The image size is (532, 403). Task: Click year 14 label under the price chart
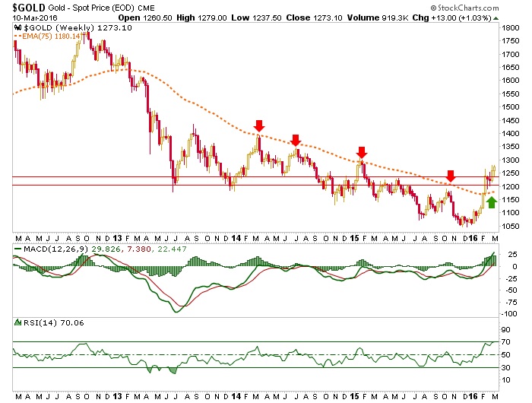click(236, 238)
